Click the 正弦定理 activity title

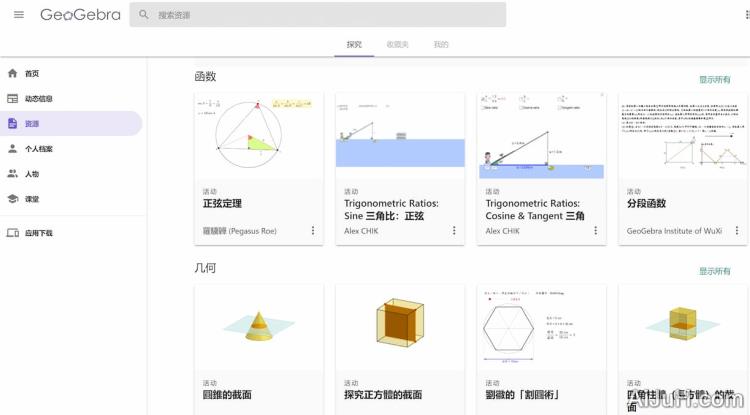pos(222,203)
